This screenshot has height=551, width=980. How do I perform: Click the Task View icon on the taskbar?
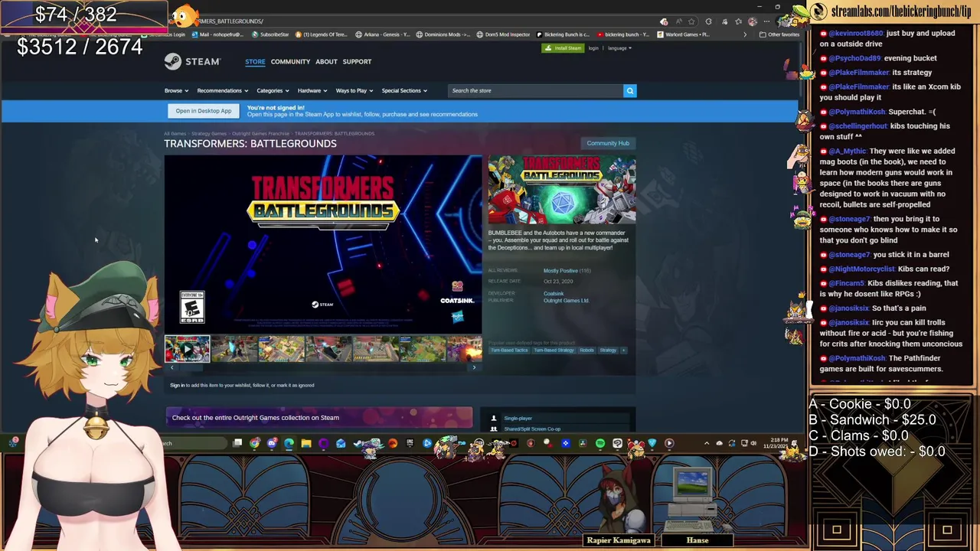237,443
